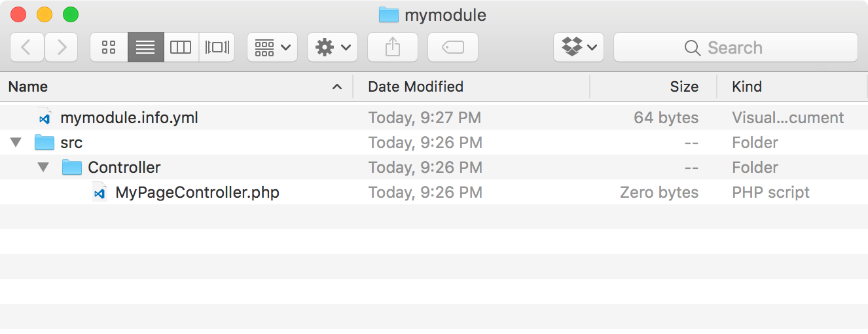Sort by the Kind column header
The image size is (868, 334).
(x=792, y=86)
